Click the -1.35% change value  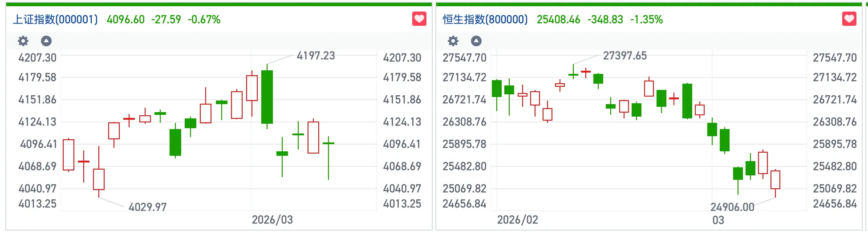[x=646, y=20]
